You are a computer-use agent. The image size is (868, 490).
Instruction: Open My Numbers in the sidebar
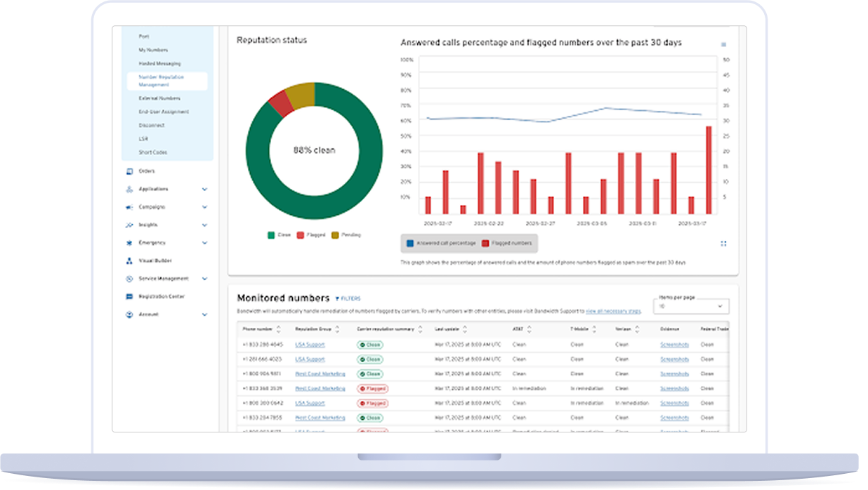(x=153, y=50)
